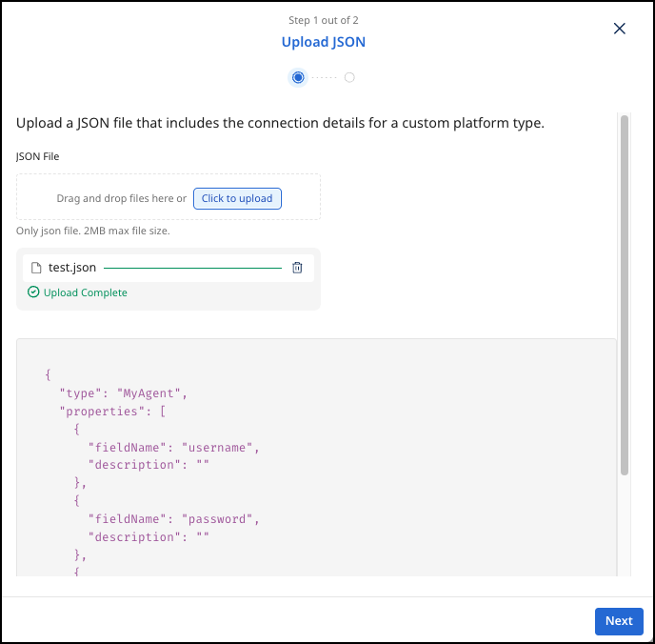Click the drag and drop files area
The height and width of the screenshot is (644, 655).
(169, 197)
